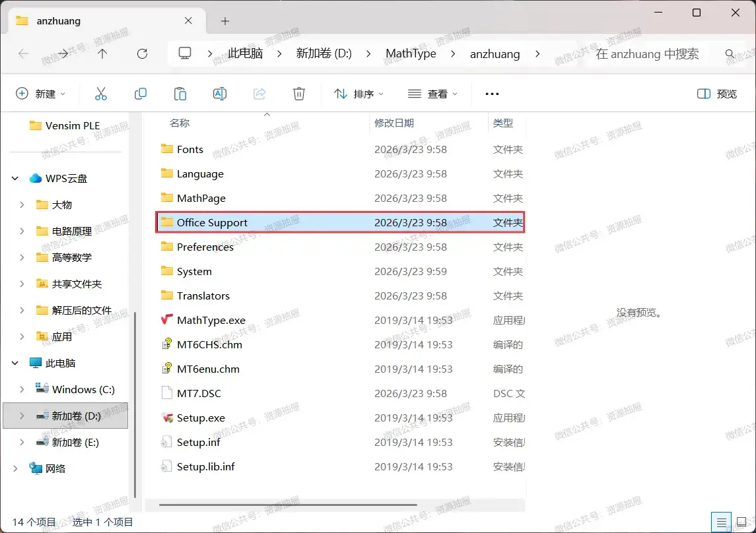Open the 查看 view dropdown
The height and width of the screenshot is (533, 756).
[432, 94]
